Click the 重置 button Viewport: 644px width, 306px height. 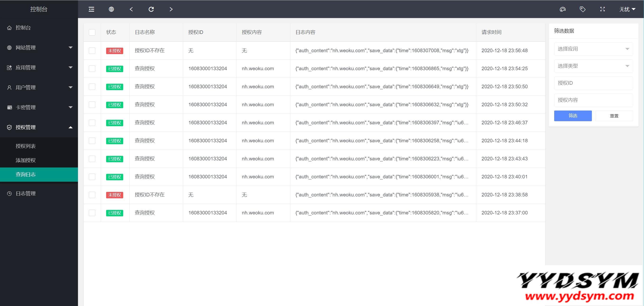tap(614, 116)
